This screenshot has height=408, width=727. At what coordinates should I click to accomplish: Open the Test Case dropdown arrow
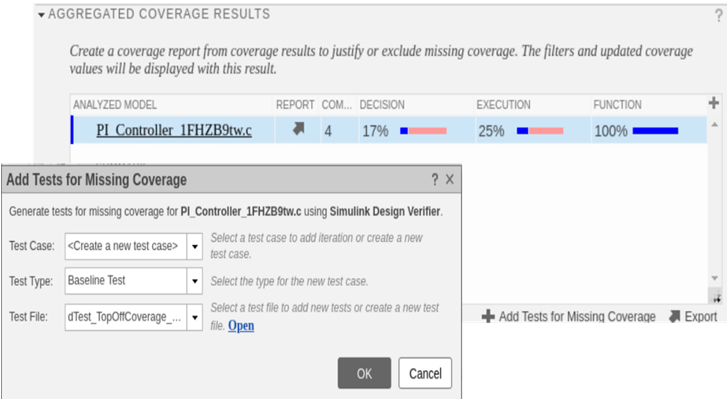point(195,245)
